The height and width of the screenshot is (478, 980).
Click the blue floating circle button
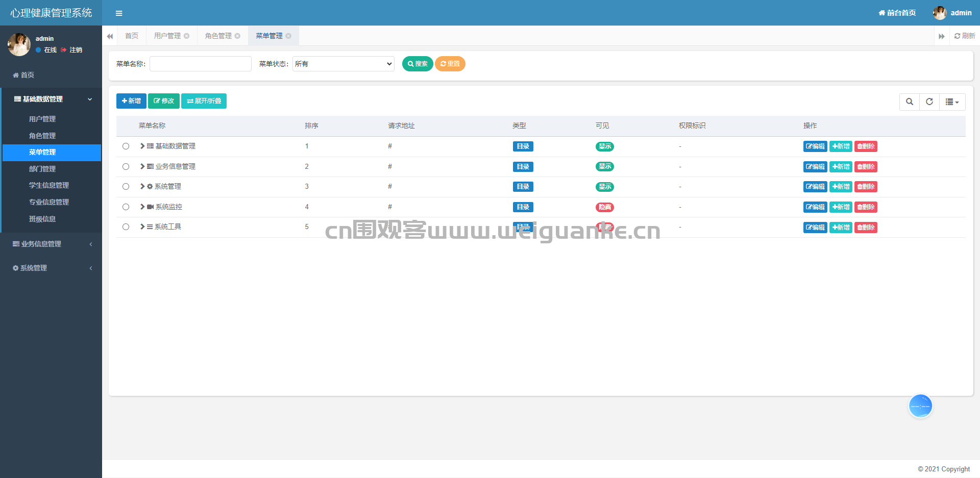pyautogui.click(x=921, y=406)
